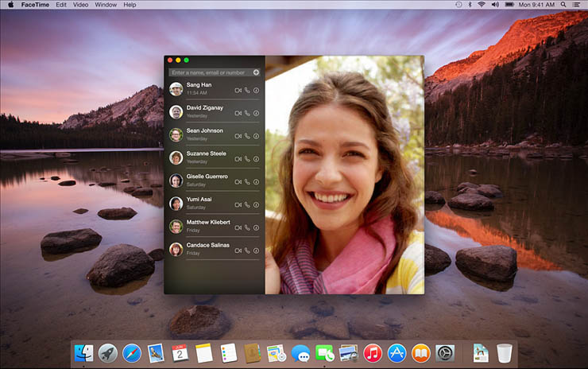This screenshot has width=588, height=369.
Task: Call Candace Salinas by audio
Action: click(247, 250)
